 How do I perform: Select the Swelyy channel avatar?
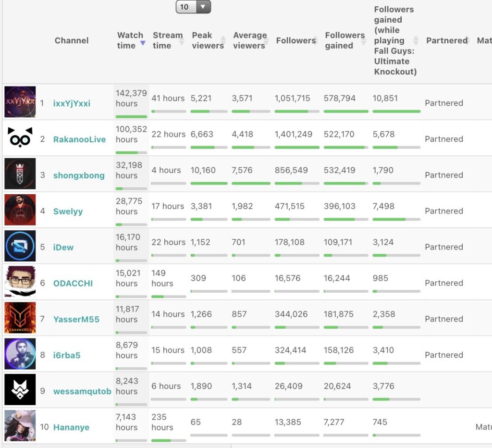click(20, 210)
